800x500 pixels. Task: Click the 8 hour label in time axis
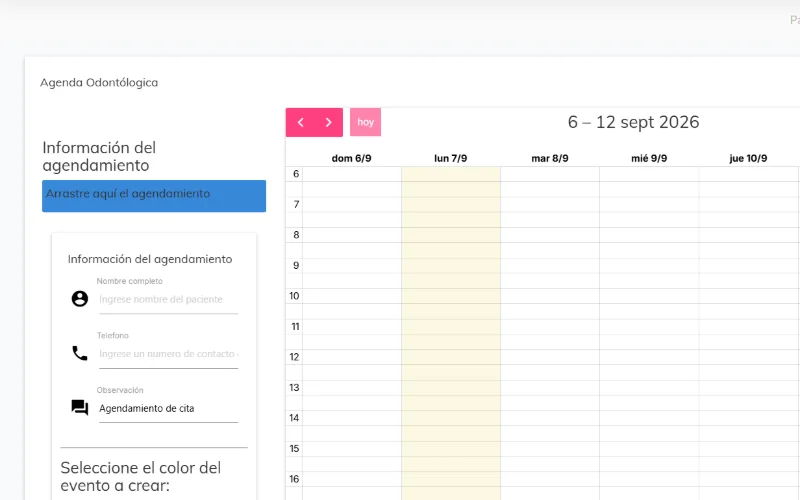(x=296, y=235)
